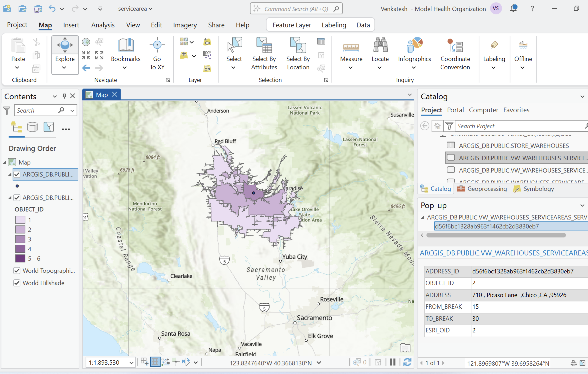Uncheck the World Hillshade layer

point(17,283)
